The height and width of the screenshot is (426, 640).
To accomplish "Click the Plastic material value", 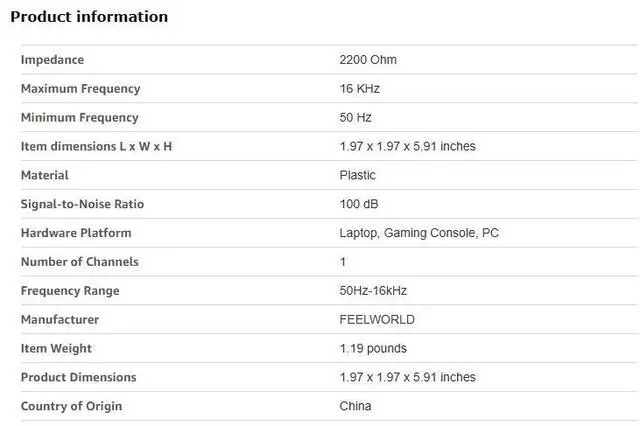I will click(x=358, y=176).
